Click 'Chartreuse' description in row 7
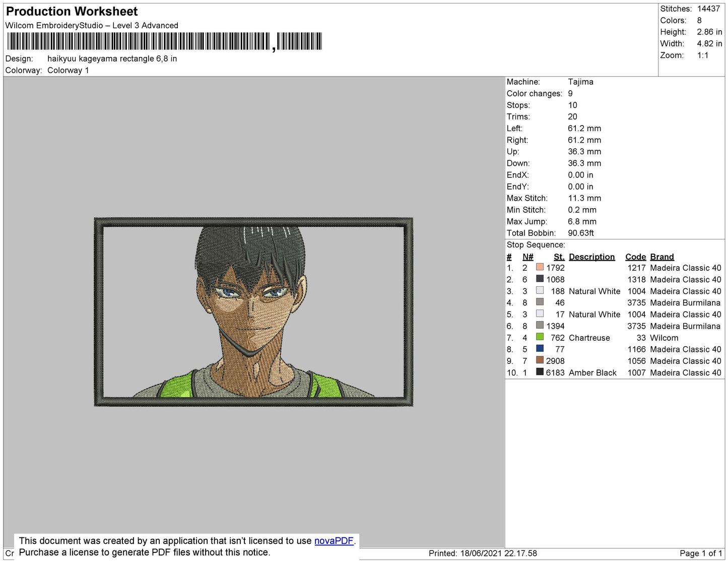Screen dimensions: 728x563 click(589, 338)
